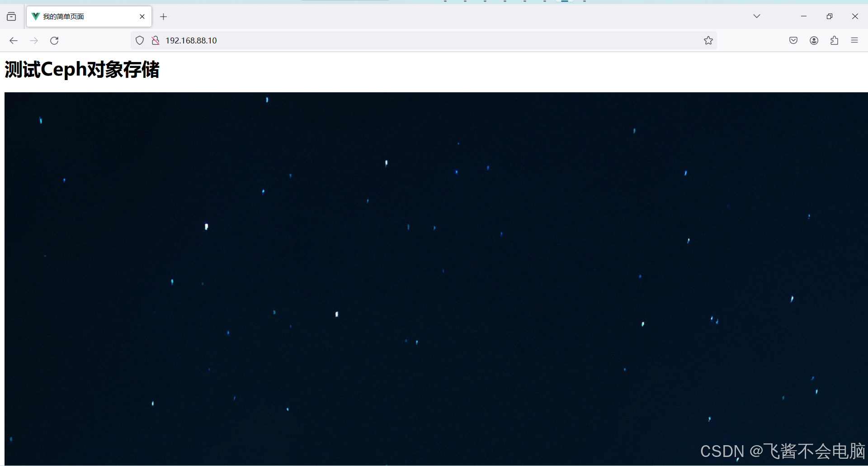Open the tracking protection shield icon
This screenshot has width=868, height=466.
point(140,41)
